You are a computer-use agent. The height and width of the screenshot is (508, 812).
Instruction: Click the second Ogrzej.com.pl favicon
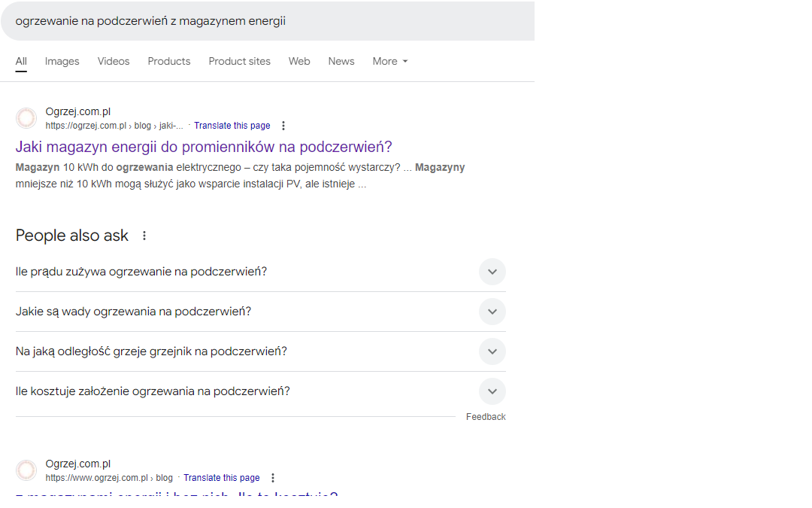(26, 470)
